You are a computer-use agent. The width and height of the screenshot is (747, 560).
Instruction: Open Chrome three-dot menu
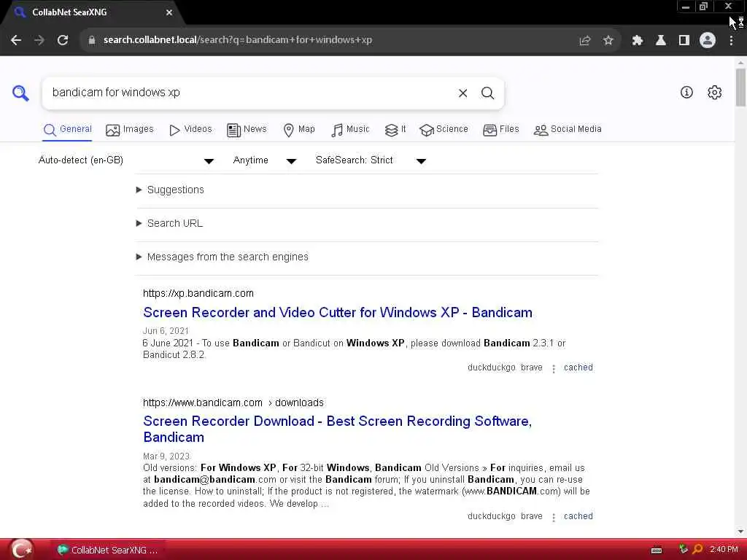point(731,41)
